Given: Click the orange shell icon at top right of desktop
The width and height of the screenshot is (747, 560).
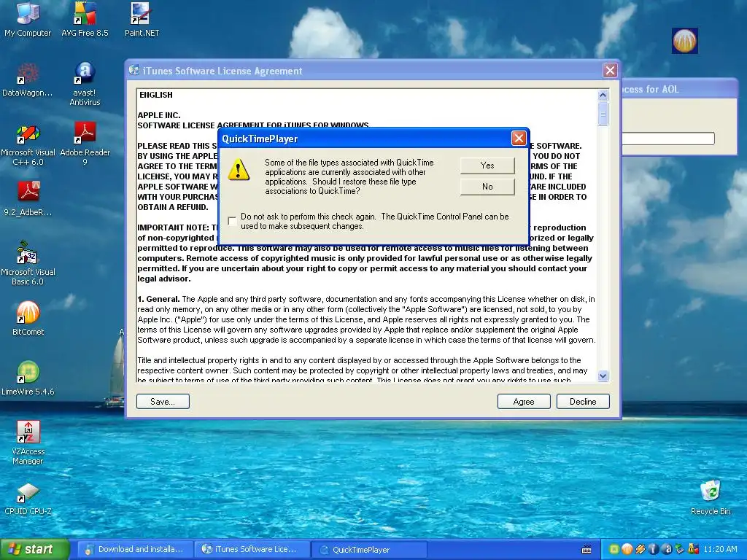Looking at the screenshot, I should 684,41.
